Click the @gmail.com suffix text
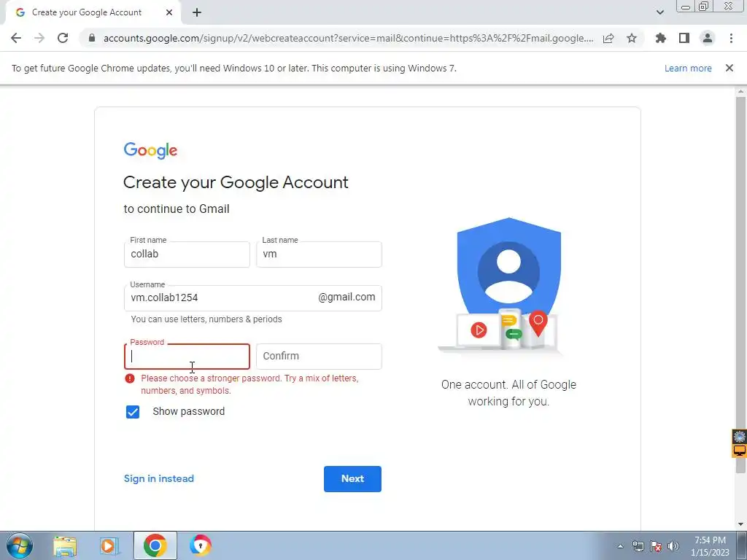 pos(347,297)
